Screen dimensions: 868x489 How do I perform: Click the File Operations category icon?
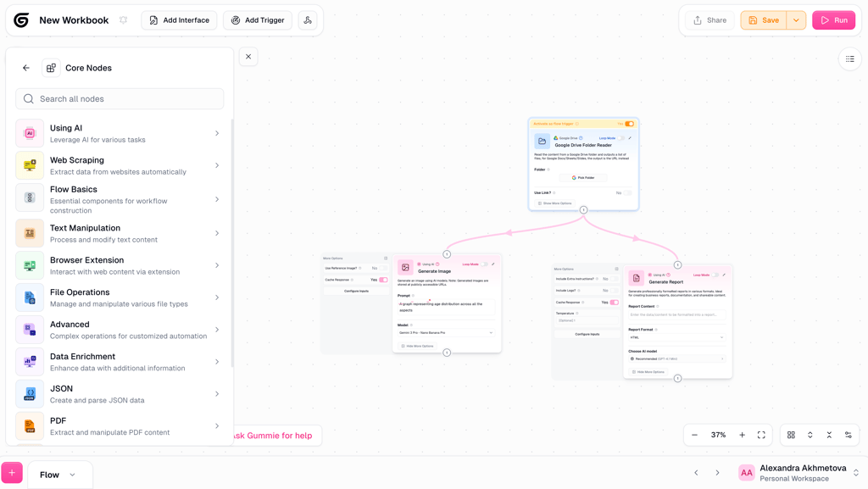(x=30, y=297)
